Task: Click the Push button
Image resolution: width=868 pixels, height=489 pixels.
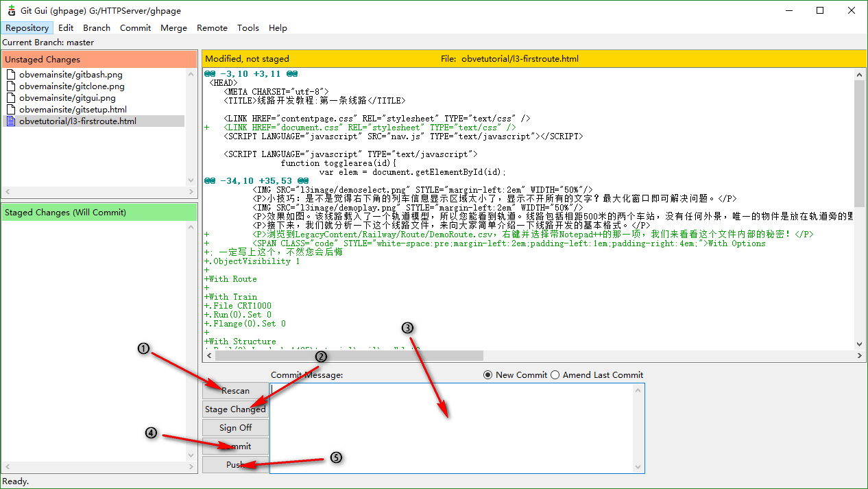Action: pos(235,465)
